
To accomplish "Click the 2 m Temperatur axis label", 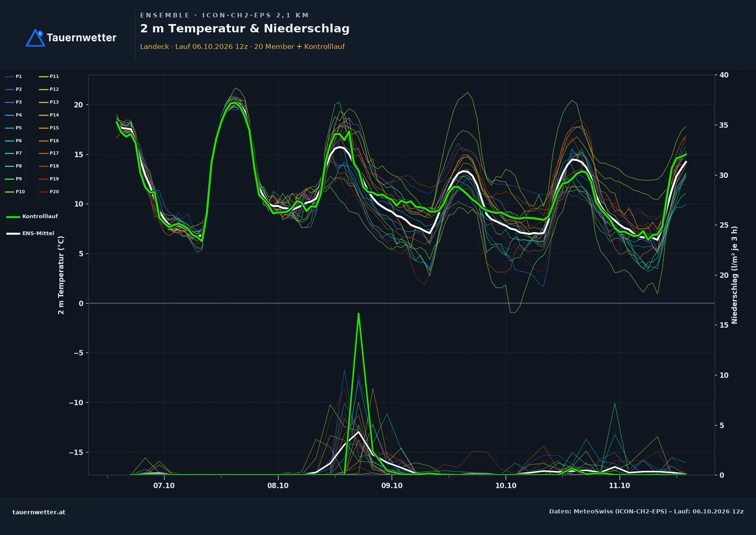I will (61, 275).
